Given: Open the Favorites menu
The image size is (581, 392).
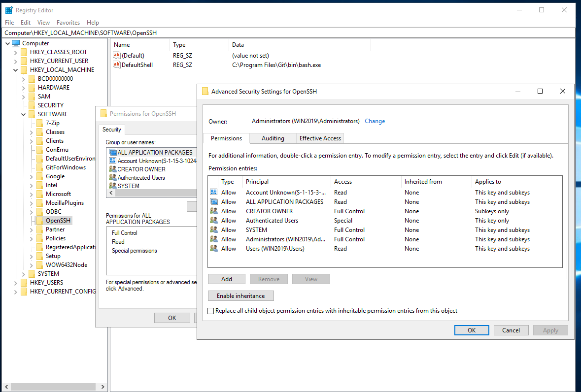Looking at the screenshot, I should [x=68, y=22].
